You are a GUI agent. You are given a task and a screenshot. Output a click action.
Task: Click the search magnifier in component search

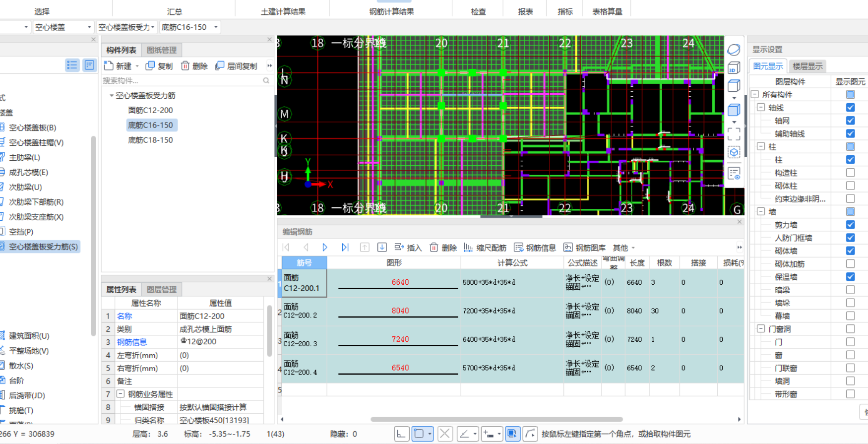click(x=266, y=80)
